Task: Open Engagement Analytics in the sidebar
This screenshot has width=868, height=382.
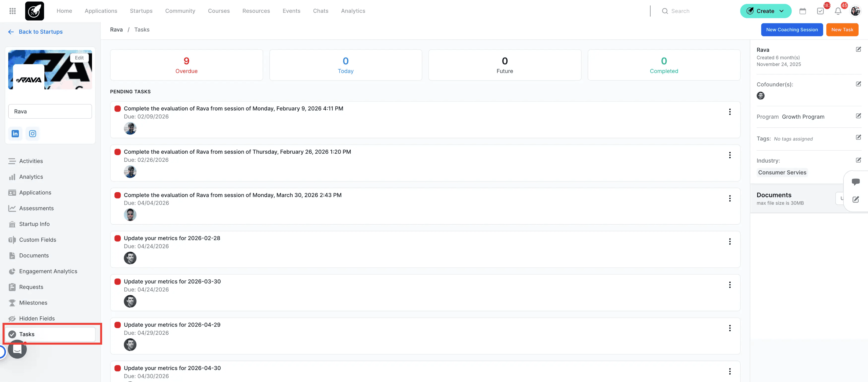Action: pyautogui.click(x=50, y=271)
